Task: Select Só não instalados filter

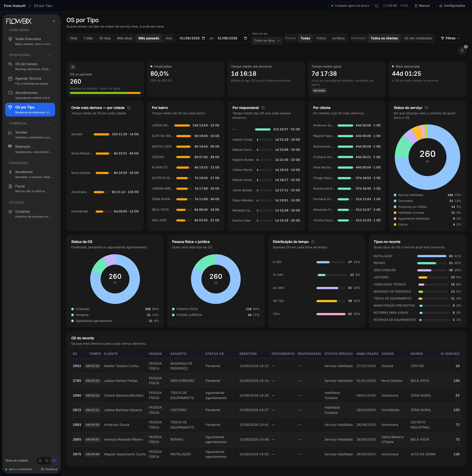Action: 418,38
